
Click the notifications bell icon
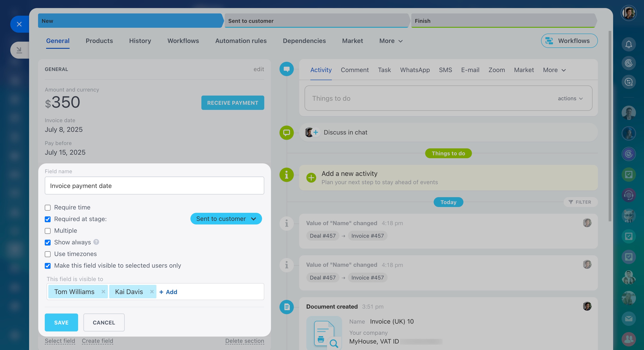[x=628, y=45]
